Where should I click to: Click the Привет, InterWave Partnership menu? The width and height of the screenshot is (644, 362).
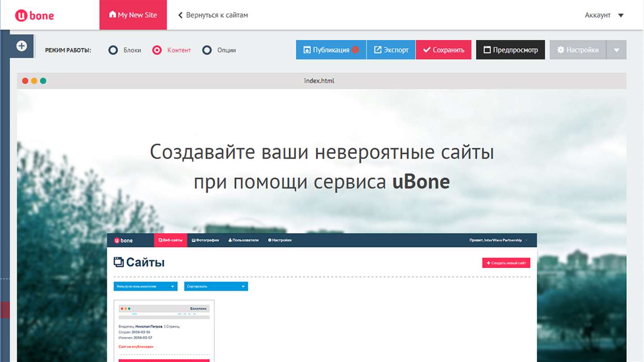(x=498, y=240)
